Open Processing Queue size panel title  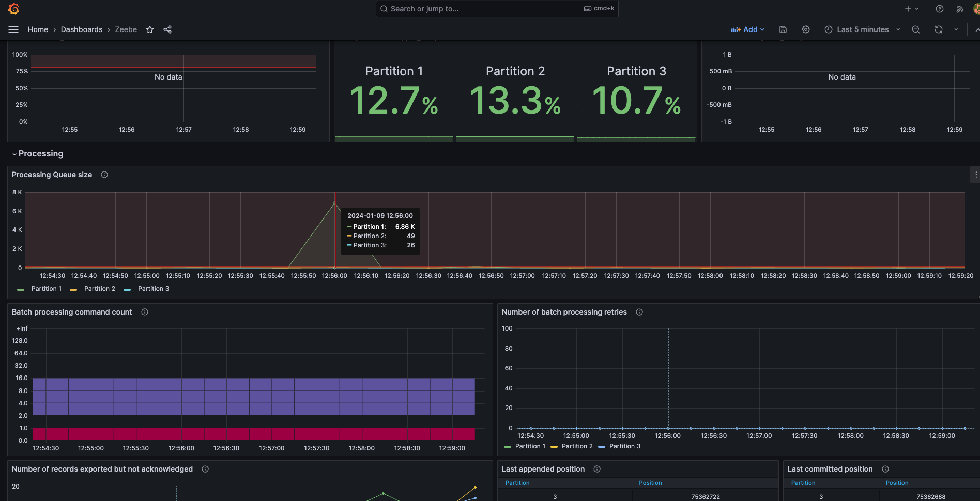52,175
